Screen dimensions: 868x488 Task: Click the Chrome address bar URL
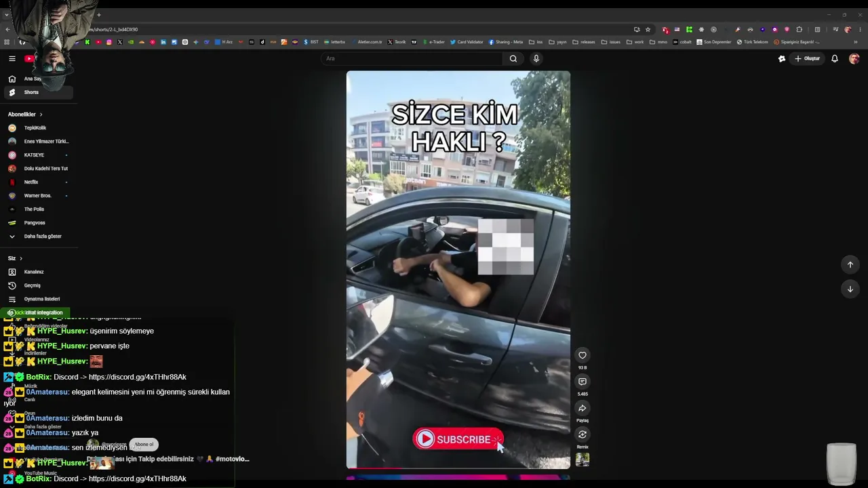pos(114,30)
